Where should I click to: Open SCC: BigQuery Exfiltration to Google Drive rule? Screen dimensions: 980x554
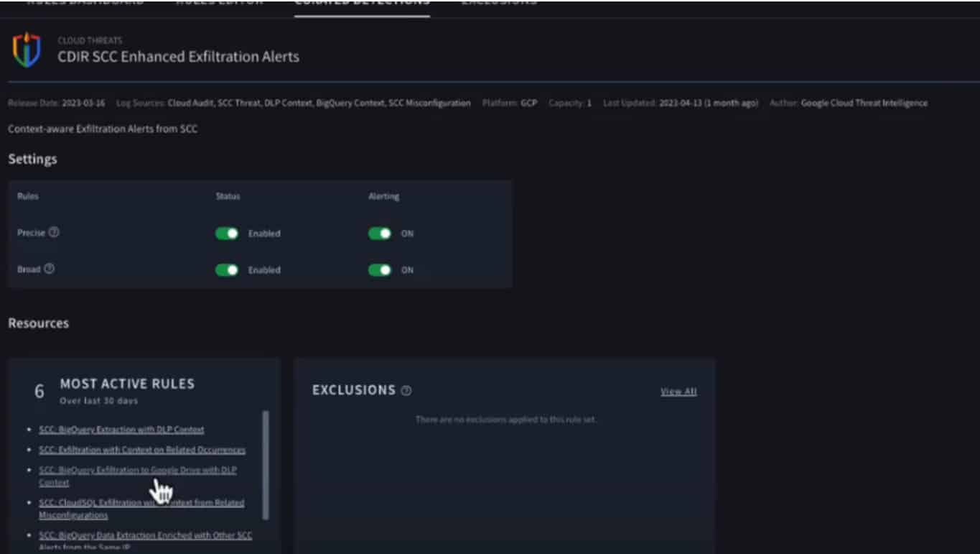coord(138,476)
